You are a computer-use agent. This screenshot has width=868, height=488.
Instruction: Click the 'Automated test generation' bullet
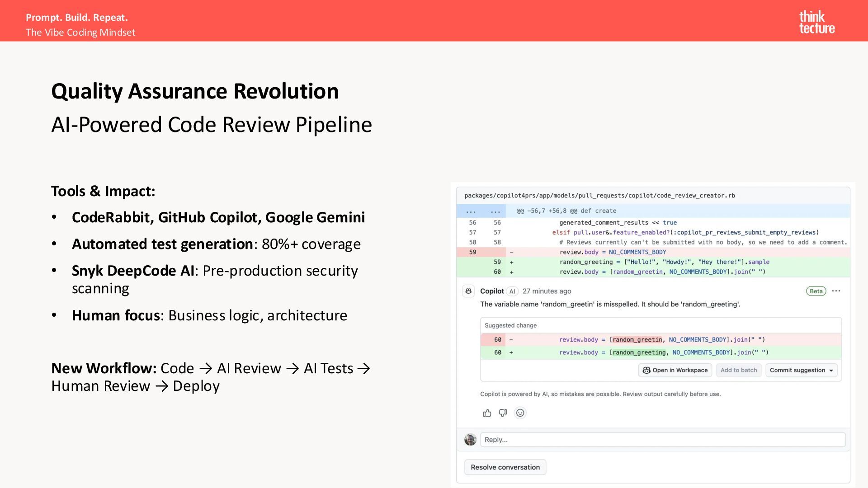[x=216, y=244]
